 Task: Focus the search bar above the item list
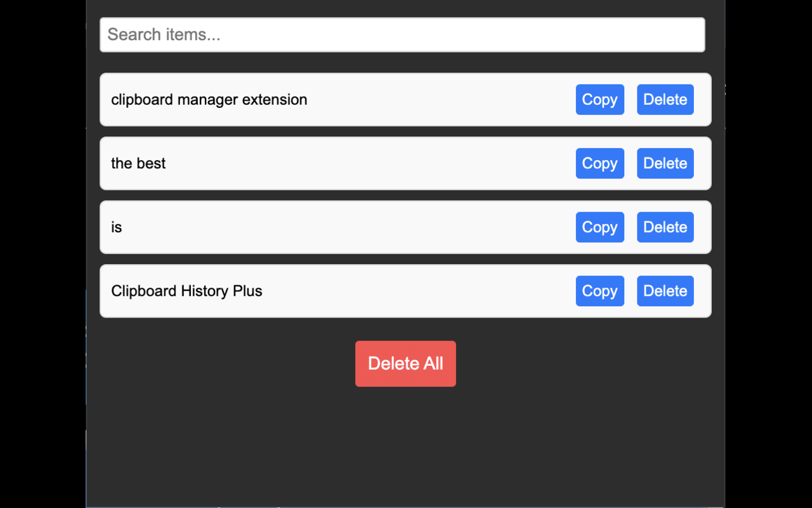(402, 34)
